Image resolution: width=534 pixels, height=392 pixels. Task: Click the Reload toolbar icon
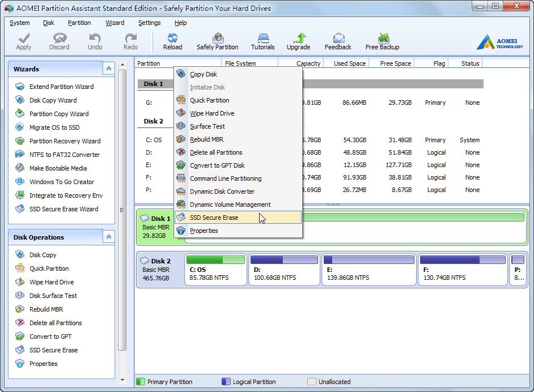pyautogui.click(x=172, y=41)
